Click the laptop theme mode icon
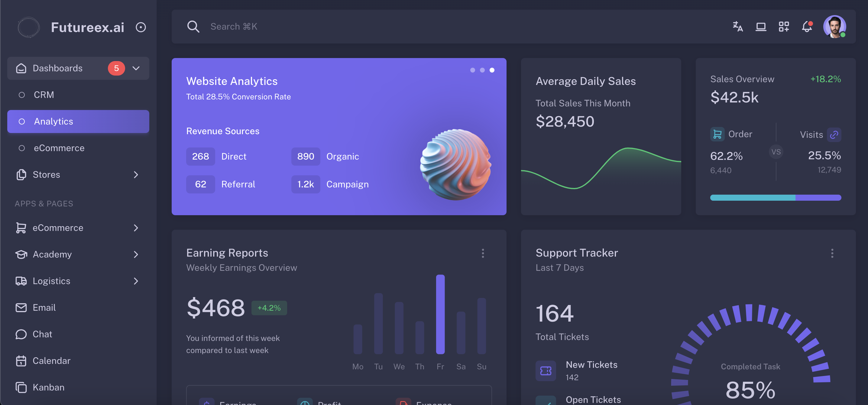868x405 pixels. [760, 26]
